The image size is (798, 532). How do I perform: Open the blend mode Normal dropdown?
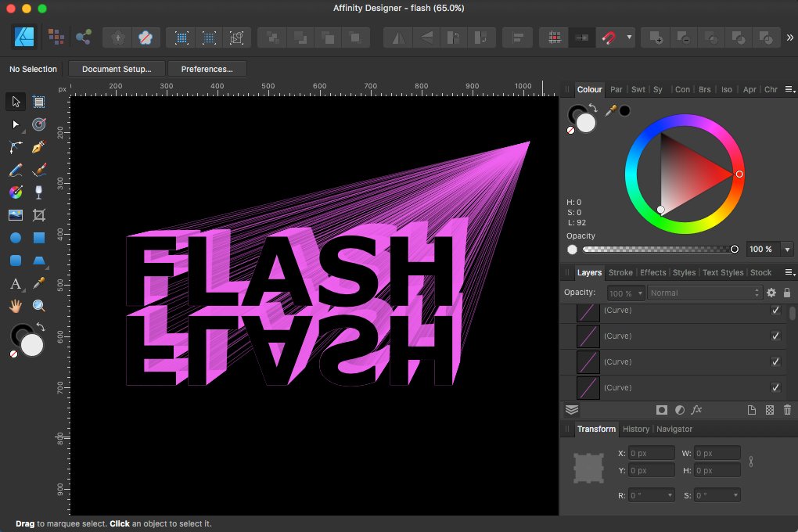pos(704,293)
